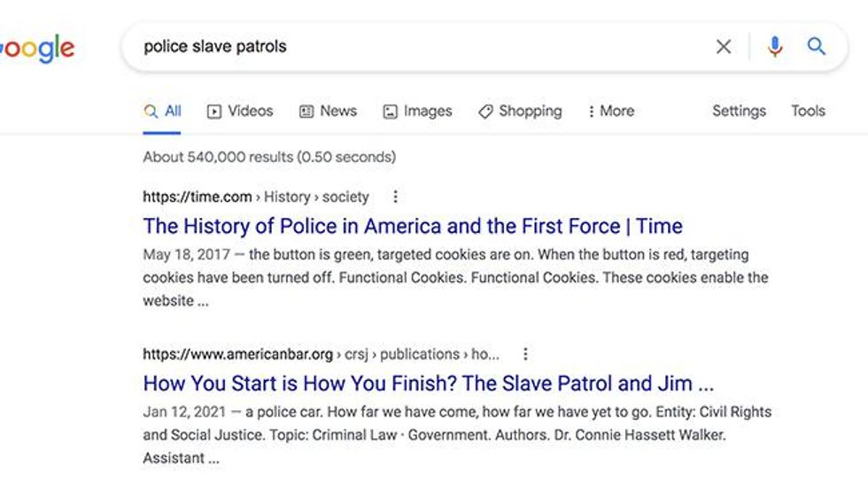
Task: Open How You Start is How You Finish link
Action: (429, 384)
